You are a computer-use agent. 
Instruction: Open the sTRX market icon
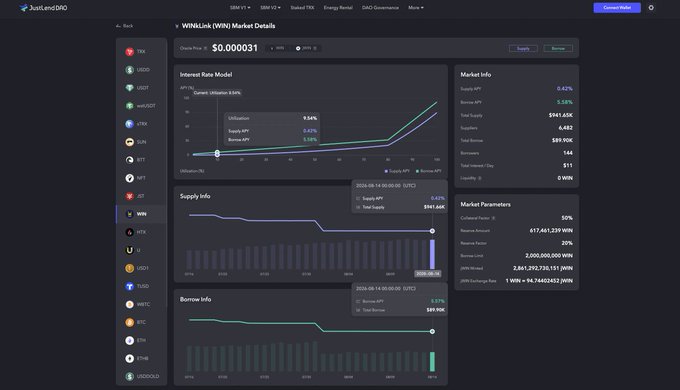[129, 124]
